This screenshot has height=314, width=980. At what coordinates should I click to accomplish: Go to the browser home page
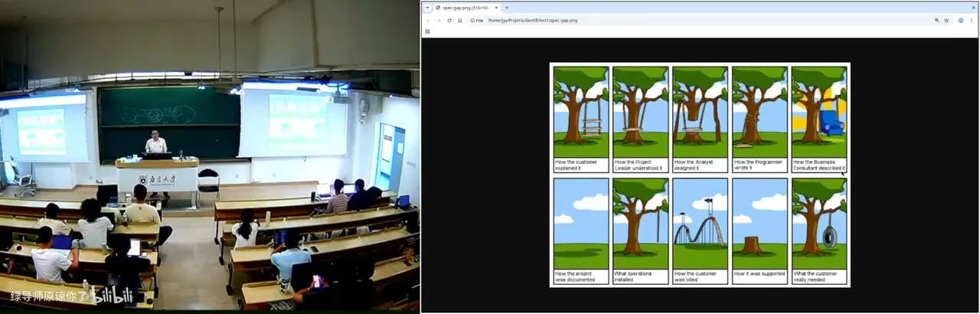[x=459, y=20]
